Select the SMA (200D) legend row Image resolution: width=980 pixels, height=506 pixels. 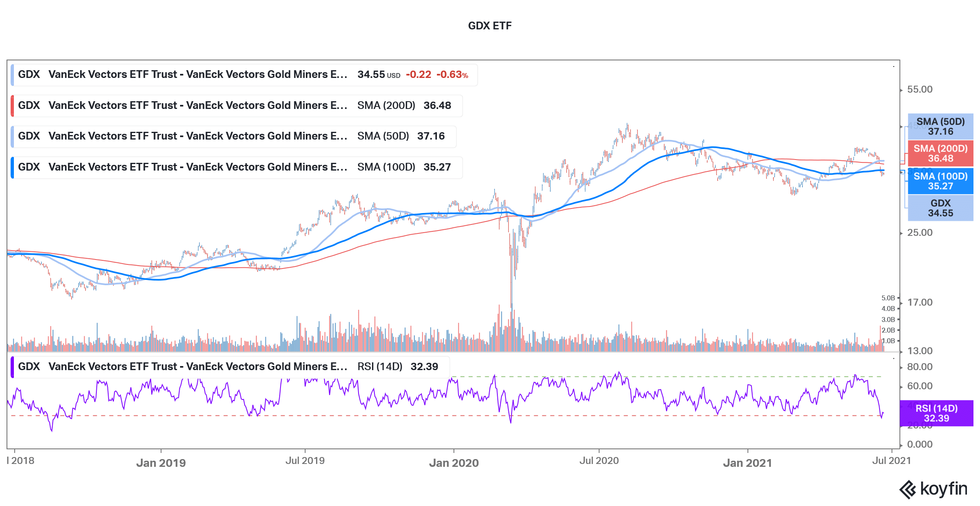tap(237, 106)
